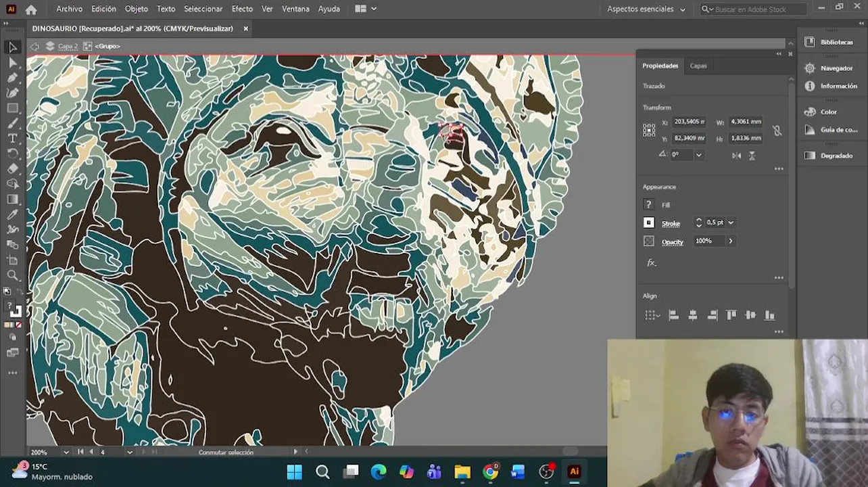This screenshot has width=868, height=487.
Task: Expand the rotation angle dropdown
Action: (x=699, y=155)
